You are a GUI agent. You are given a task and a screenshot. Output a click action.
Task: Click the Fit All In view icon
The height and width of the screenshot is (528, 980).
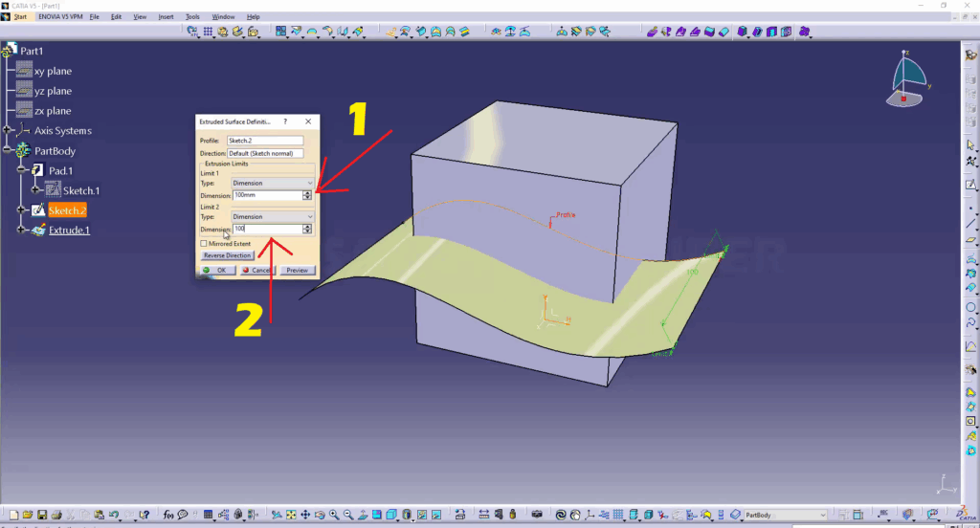tap(290, 515)
